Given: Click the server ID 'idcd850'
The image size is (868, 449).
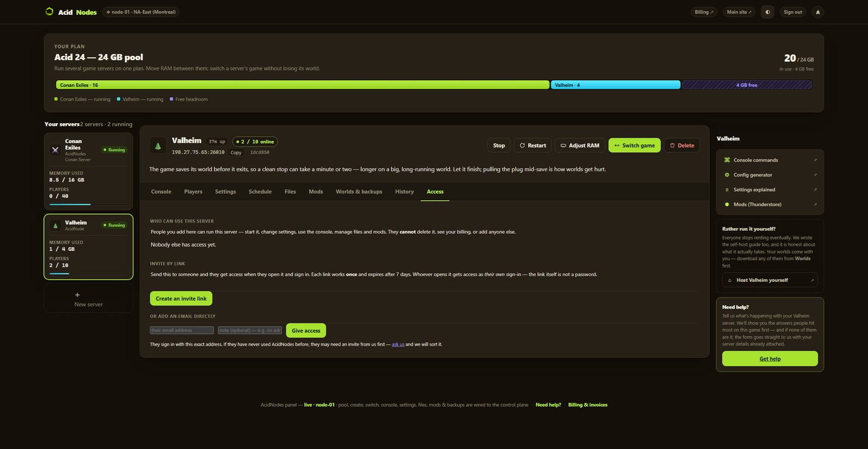Looking at the screenshot, I should 260,153.
